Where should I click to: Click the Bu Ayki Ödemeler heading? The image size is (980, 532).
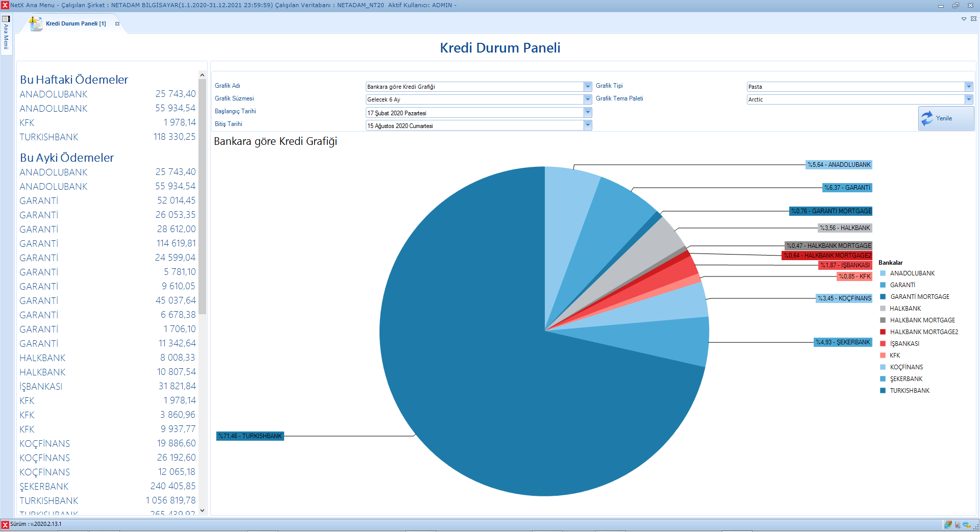(x=67, y=158)
